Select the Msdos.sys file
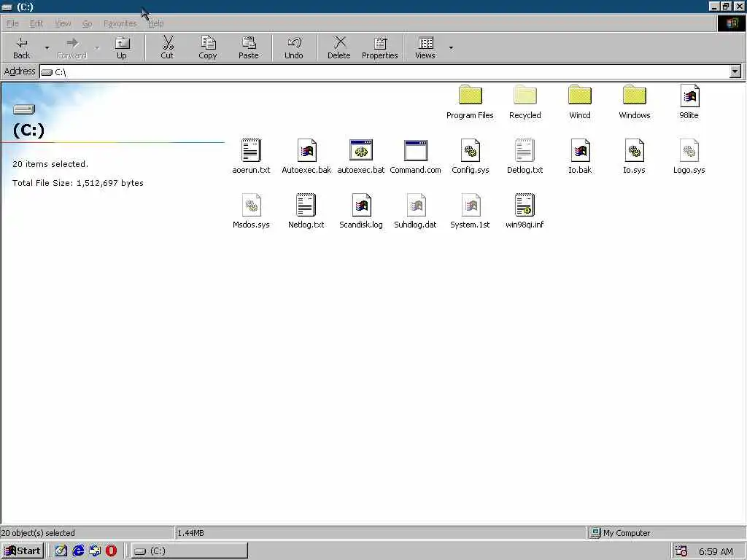This screenshot has width=747, height=560. click(x=251, y=211)
